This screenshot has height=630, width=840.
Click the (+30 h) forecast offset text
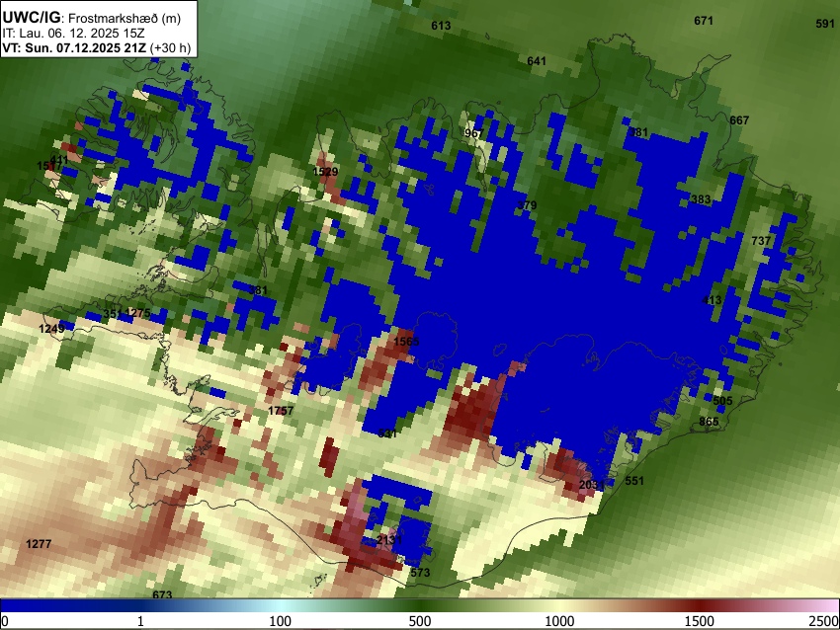pyautogui.click(x=170, y=47)
